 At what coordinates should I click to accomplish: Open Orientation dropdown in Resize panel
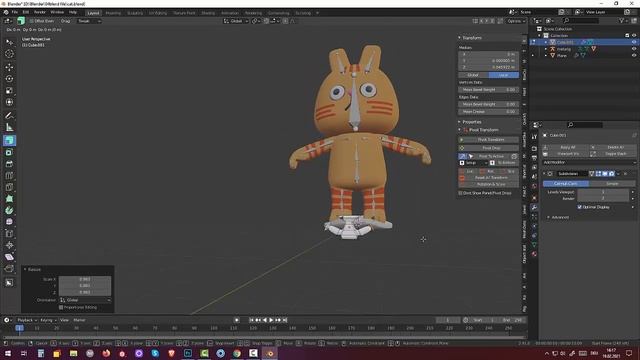85,300
